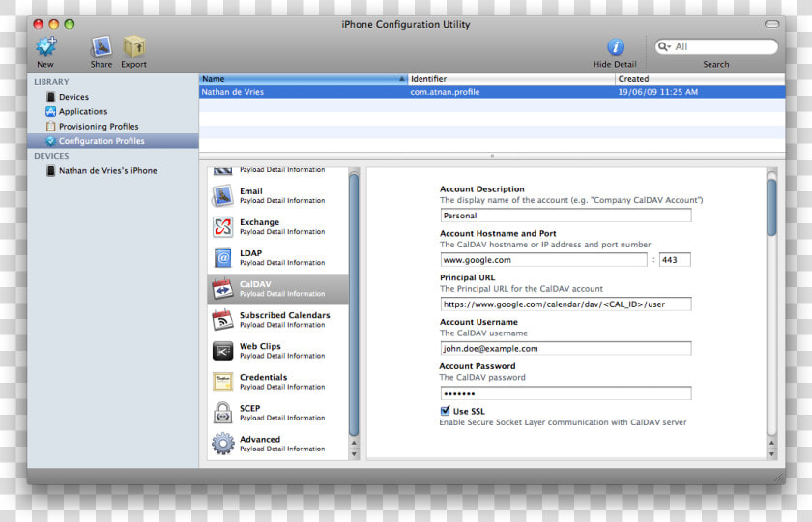Select the Nathan de Vries profile row

coord(492,92)
